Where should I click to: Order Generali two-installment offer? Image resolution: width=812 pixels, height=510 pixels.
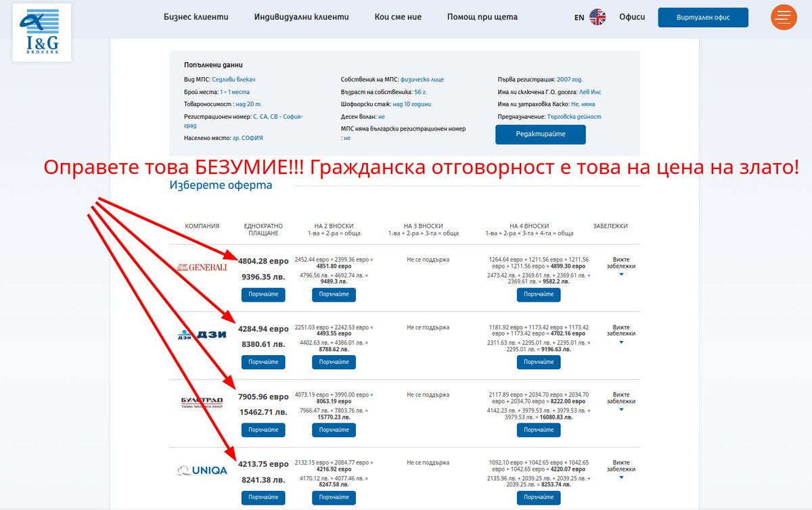(334, 294)
